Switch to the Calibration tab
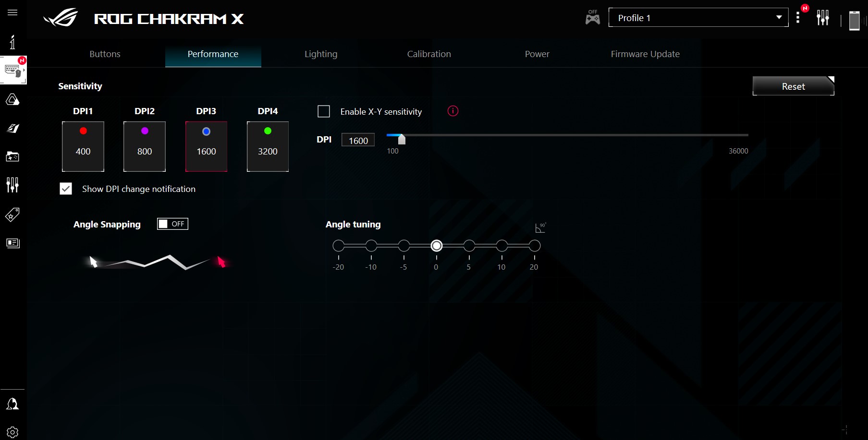868x440 pixels. click(x=429, y=54)
